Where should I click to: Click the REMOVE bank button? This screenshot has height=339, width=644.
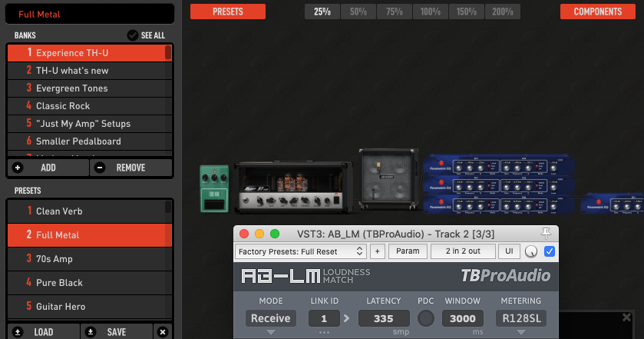(x=130, y=168)
